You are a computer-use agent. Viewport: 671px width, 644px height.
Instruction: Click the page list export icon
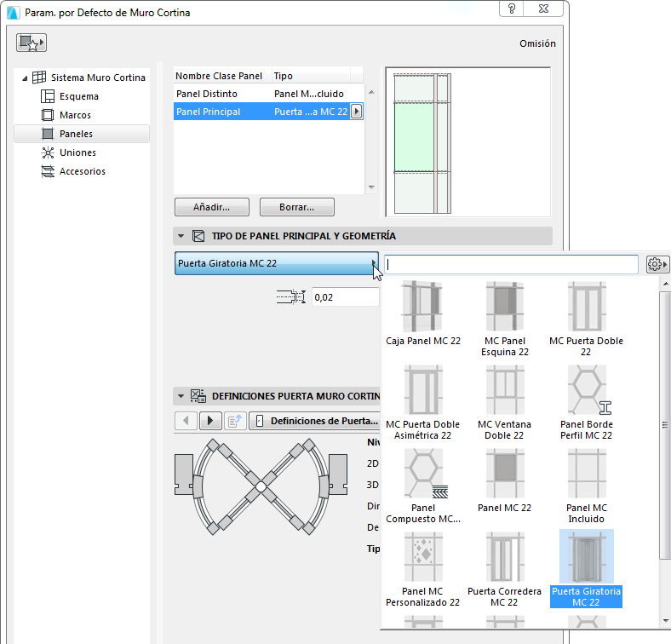235,421
